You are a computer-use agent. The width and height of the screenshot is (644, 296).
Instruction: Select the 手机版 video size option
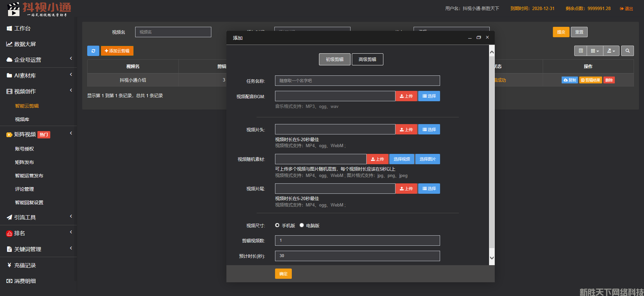pos(277,225)
